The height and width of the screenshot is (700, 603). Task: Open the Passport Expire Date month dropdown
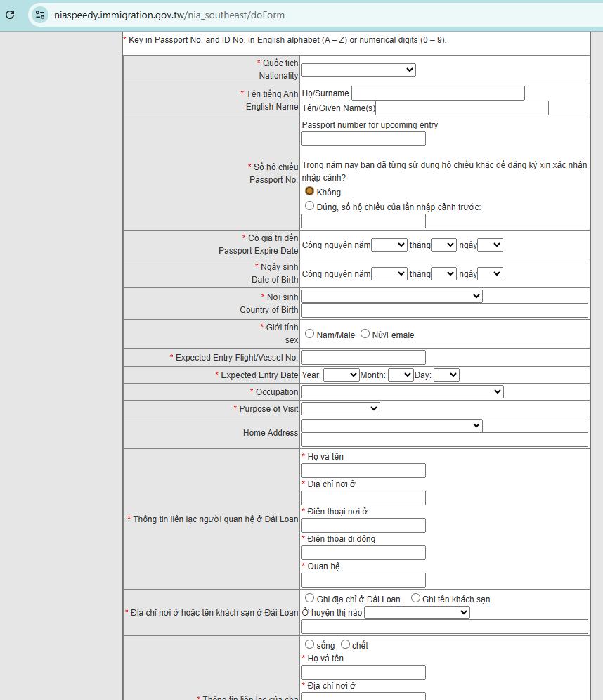(443, 245)
